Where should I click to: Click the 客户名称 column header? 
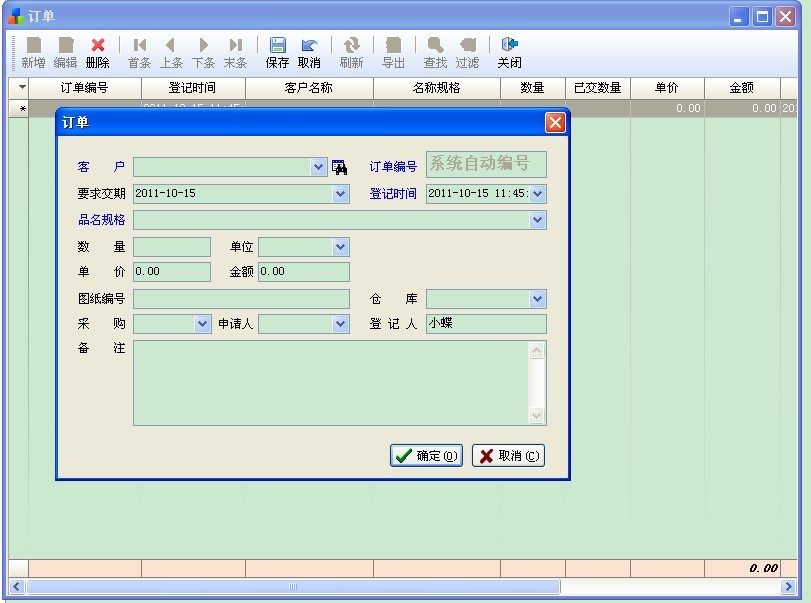pos(309,88)
